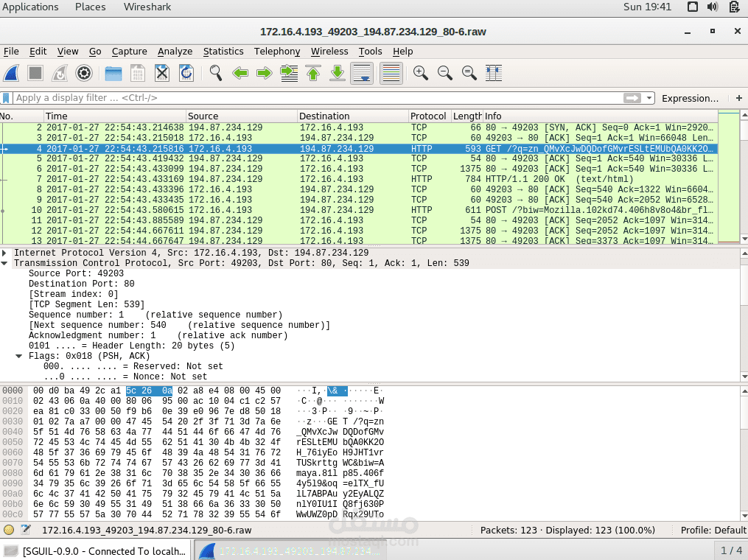Zoom in on the packet list text
The height and width of the screenshot is (560, 748).
421,73
